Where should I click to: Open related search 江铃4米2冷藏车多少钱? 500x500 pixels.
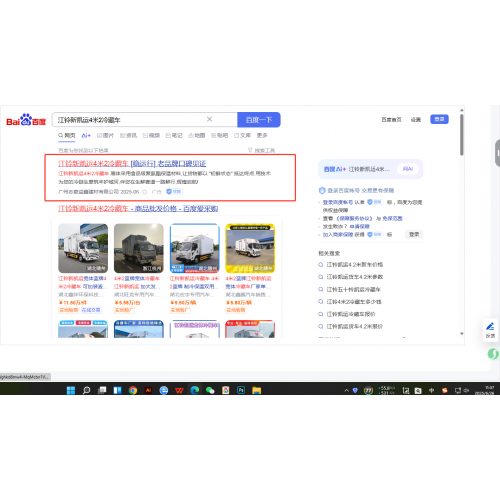point(354,302)
